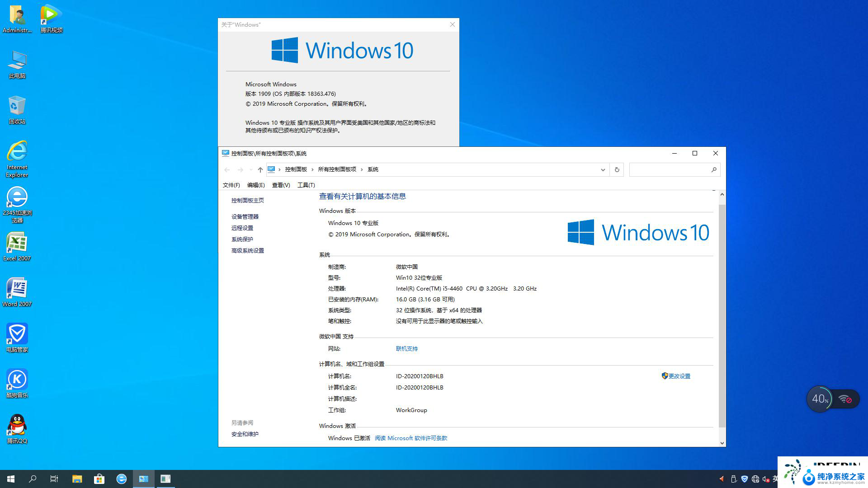
Task: Open the Administrator folder desktop icon
Action: [17, 19]
